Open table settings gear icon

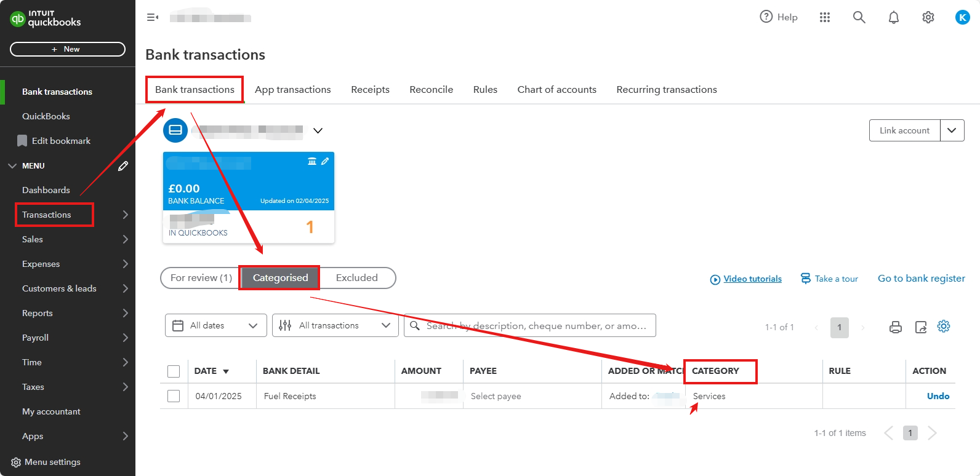944,326
